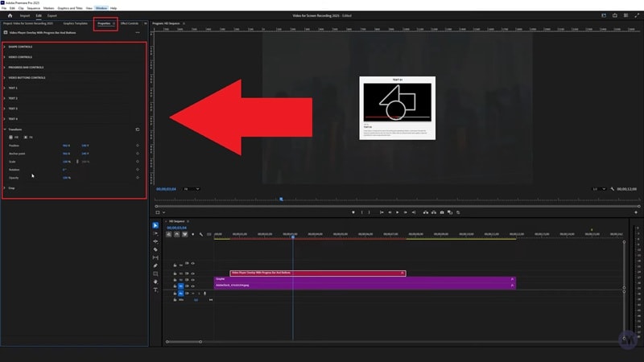Open the Export workspace tab
Viewport: 644px width, 362px height.
point(52,15)
